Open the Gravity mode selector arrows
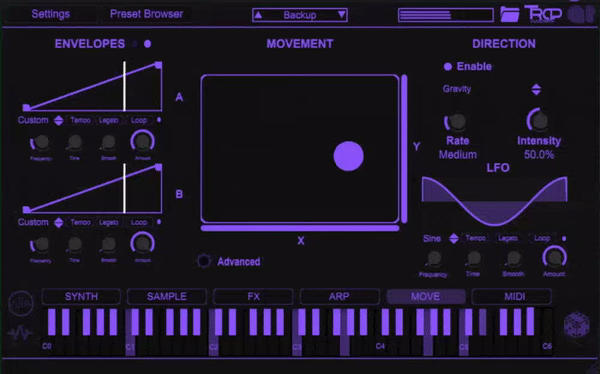This screenshot has height=374, width=600. pos(536,89)
